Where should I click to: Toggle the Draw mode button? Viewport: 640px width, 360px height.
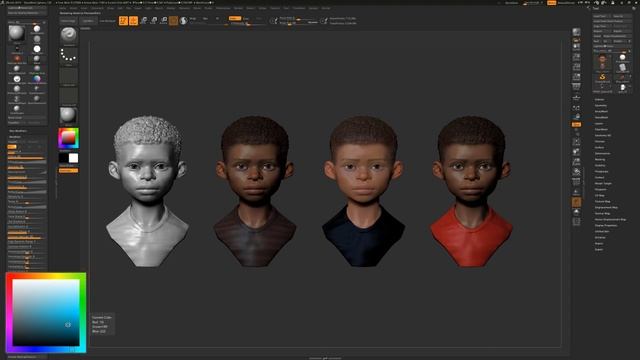coord(133,20)
